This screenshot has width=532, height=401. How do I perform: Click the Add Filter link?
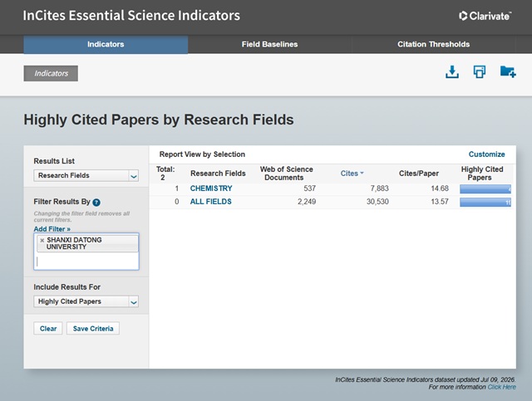click(52, 229)
